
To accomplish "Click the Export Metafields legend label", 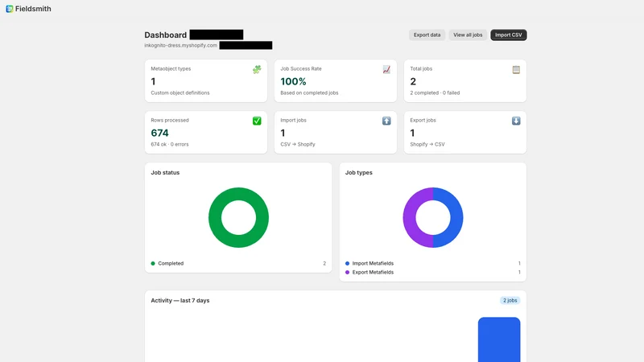I will 373,272.
